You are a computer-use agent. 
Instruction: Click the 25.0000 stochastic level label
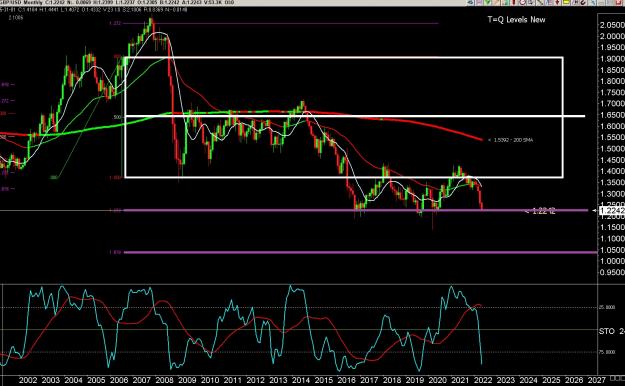[x=607, y=307]
